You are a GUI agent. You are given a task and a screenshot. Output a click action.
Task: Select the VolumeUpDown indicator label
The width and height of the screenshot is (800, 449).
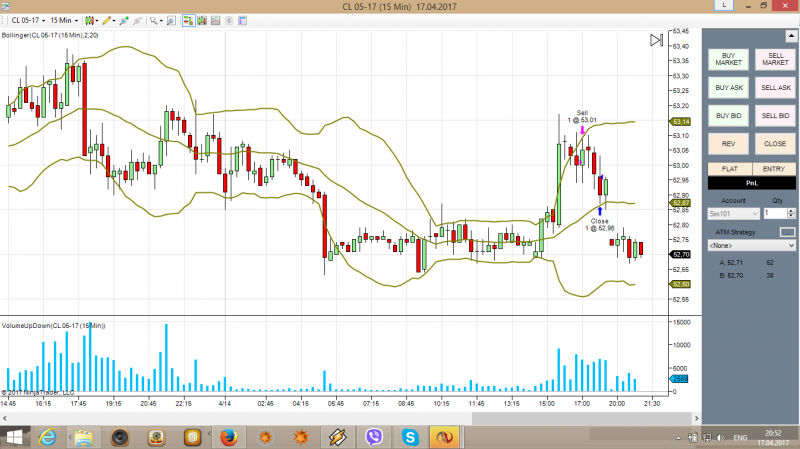click(x=54, y=326)
